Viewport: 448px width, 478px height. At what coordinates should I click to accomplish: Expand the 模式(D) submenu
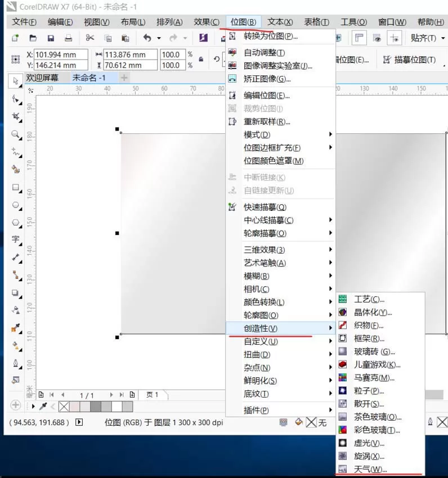click(x=280, y=134)
